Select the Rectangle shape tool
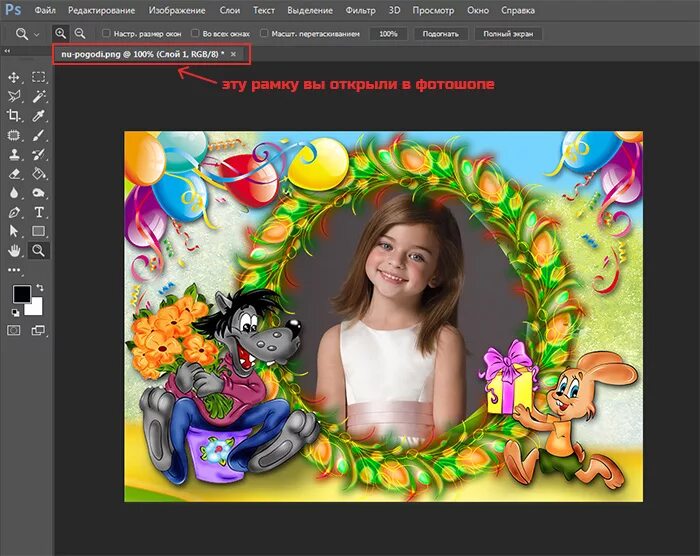The width and height of the screenshot is (700, 556). click(x=38, y=231)
